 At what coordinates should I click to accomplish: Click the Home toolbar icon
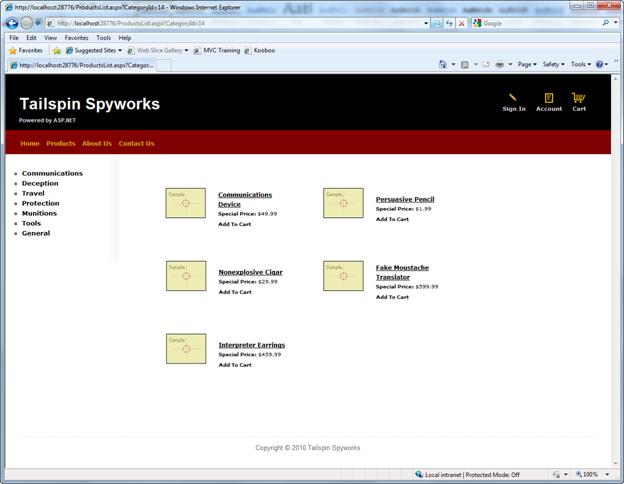pyautogui.click(x=442, y=64)
